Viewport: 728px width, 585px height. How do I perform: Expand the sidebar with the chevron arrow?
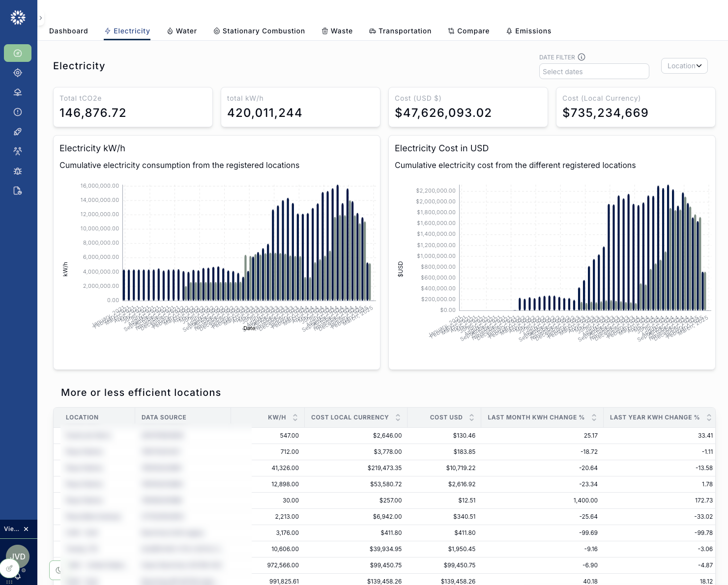point(41,18)
